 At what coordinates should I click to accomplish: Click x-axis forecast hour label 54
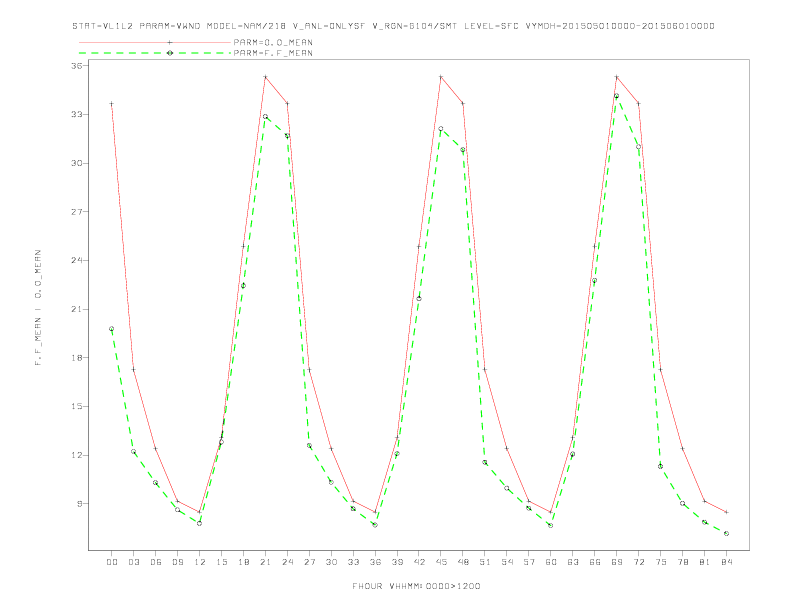tap(507, 562)
